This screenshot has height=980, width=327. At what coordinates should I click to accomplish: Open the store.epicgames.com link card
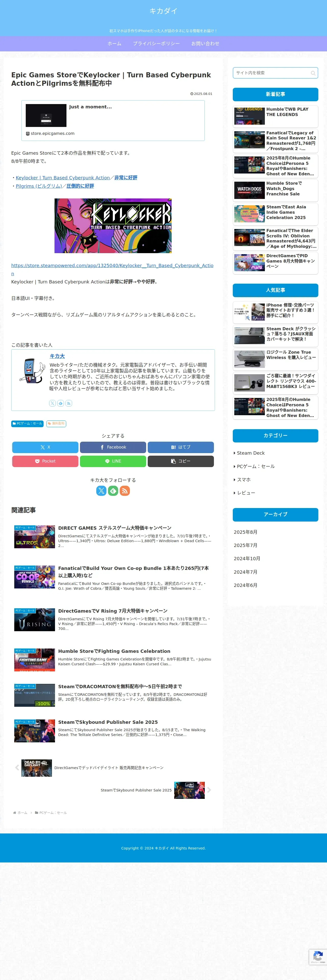click(x=113, y=121)
